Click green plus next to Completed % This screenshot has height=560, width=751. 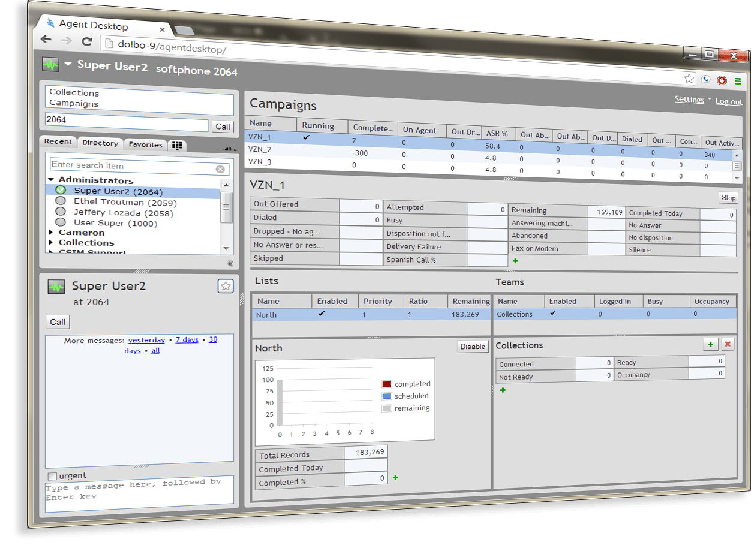click(x=395, y=477)
